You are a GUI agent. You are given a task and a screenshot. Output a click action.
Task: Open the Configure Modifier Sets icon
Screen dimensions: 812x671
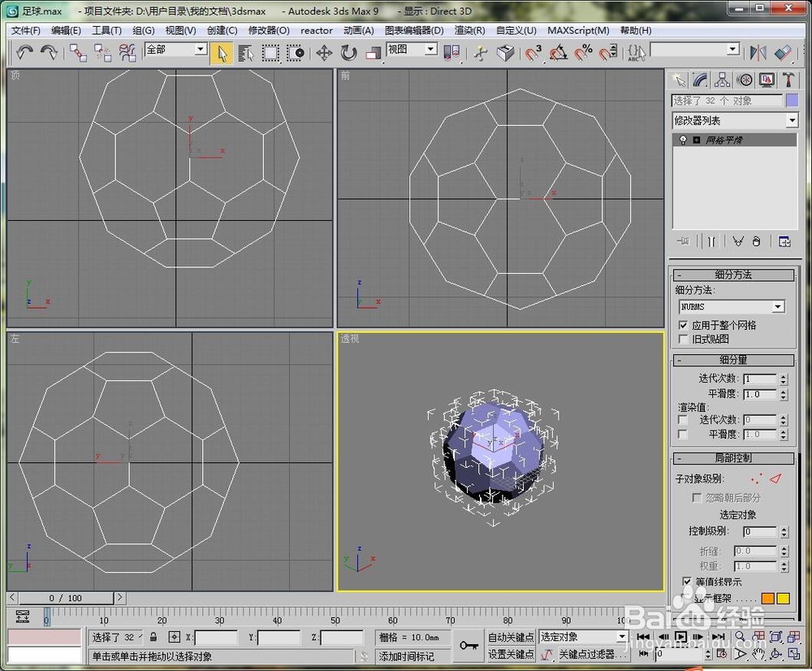tap(784, 241)
